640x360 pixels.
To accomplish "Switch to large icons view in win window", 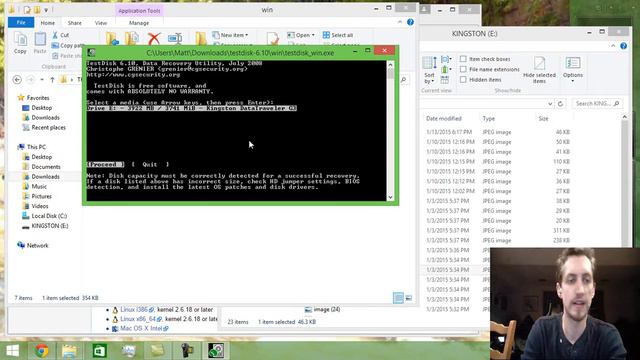I will click(x=409, y=298).
